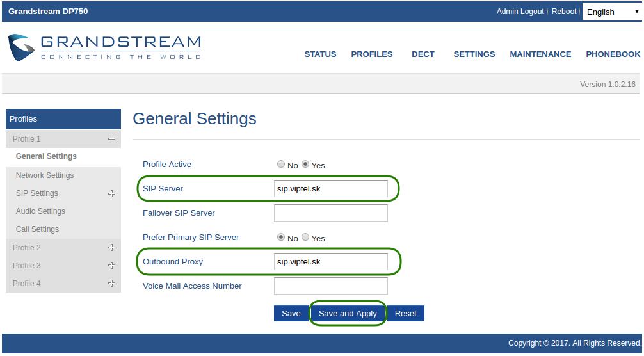Open Audio Settings in sidebar
The width and height of the screenshot is (644, 356).
(40, 211)
